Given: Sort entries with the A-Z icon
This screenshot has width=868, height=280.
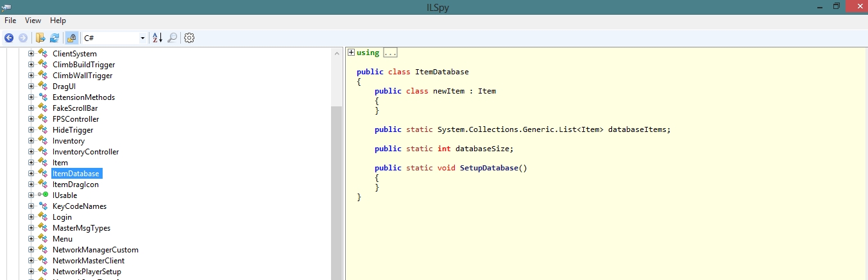Looking at the screenshot, I should pos(157,38).
